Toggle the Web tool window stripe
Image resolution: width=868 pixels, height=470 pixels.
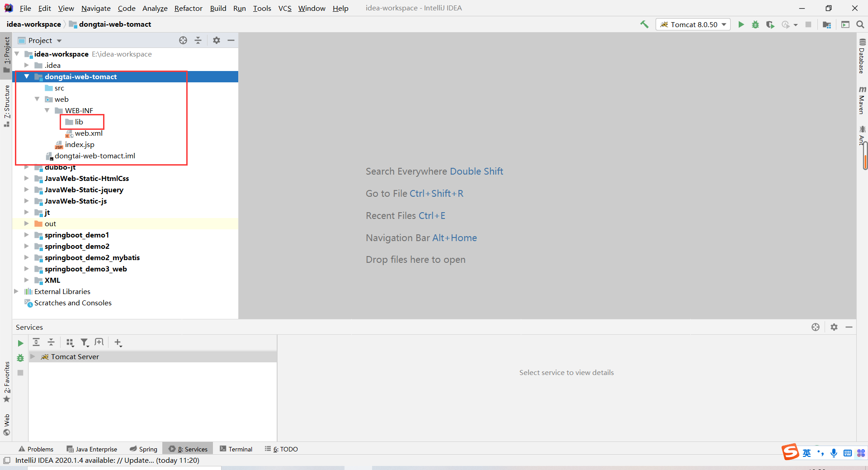(6, 424)
